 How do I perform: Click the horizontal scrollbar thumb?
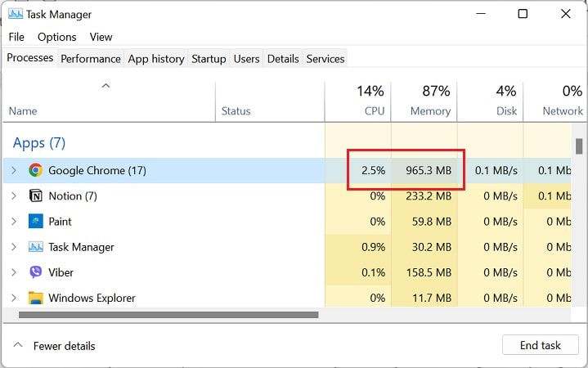pyautogui.click(x=168, y=315)
